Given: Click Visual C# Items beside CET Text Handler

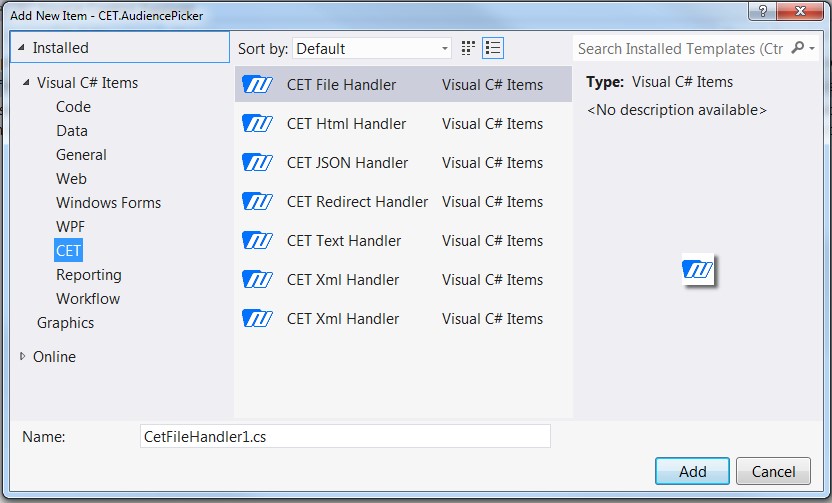Looking at the screenshot, I should click(x=492, y=240).
